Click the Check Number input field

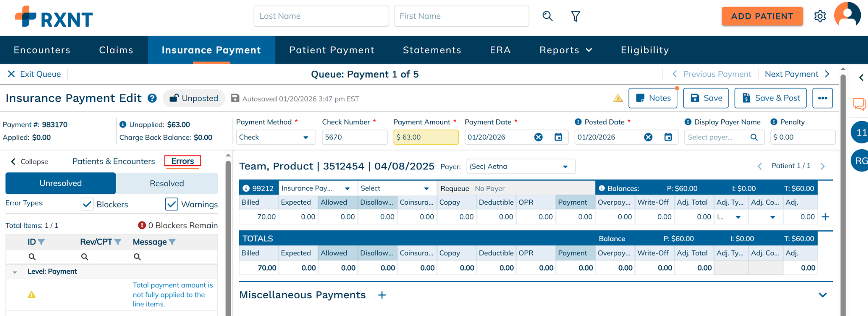(354, 137)
